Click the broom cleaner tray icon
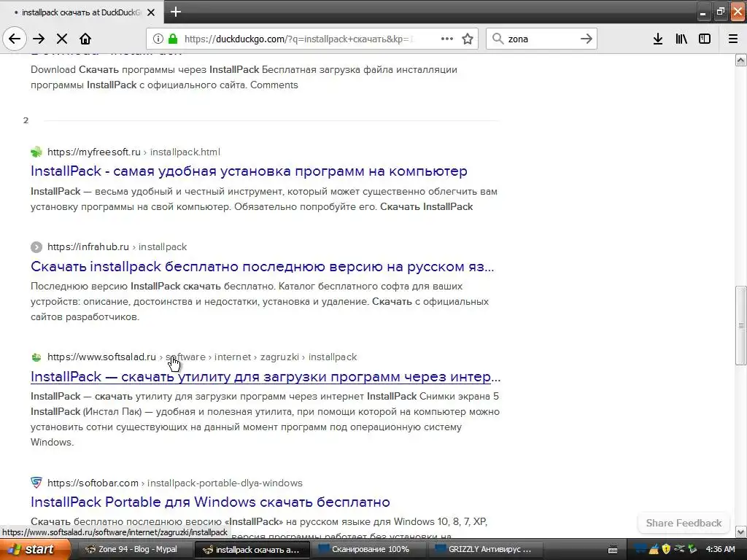The image size is (747, 560). click(x=654, y=550)
